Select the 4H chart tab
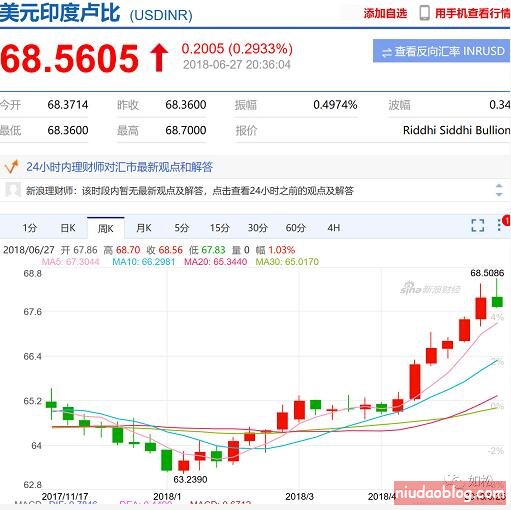The height and width of the screenshot is (510, 511). (x=334, y=228)
